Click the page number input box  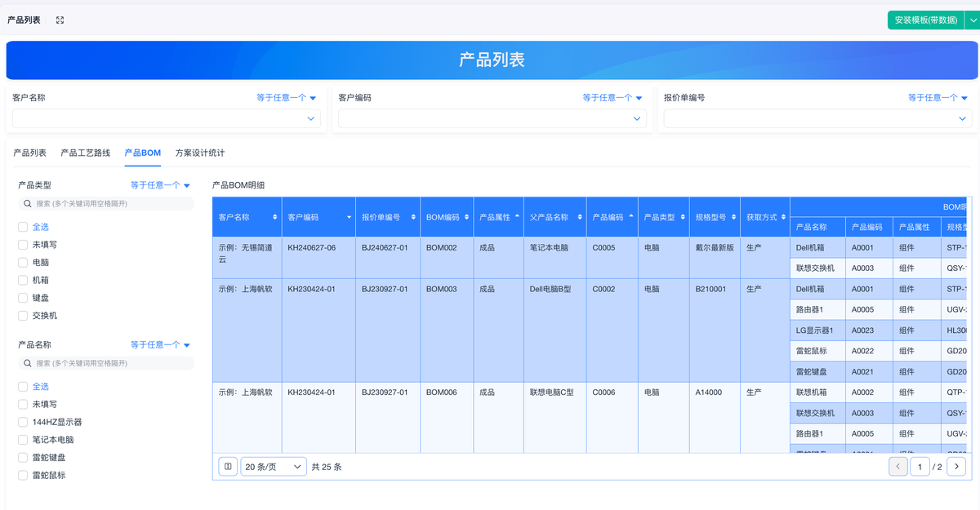tap(920, 467)
